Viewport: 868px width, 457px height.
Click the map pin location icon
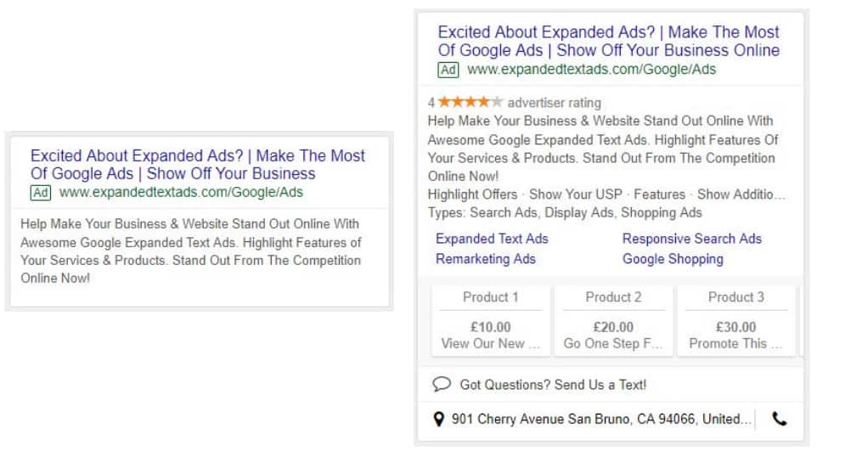pyautogui.click(x=438, y=419)
